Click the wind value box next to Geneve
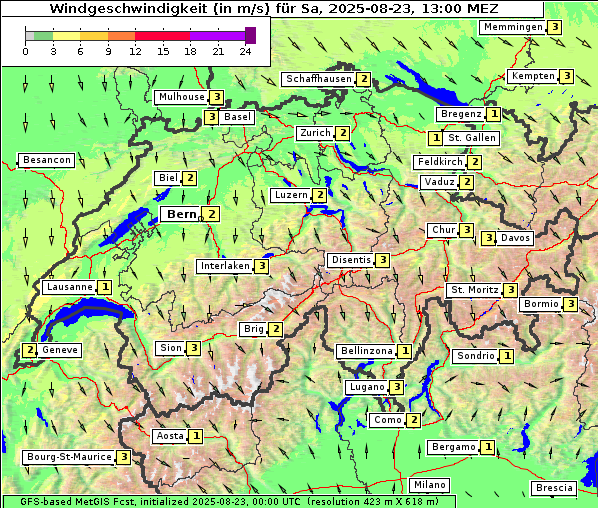 pos(29,350)
